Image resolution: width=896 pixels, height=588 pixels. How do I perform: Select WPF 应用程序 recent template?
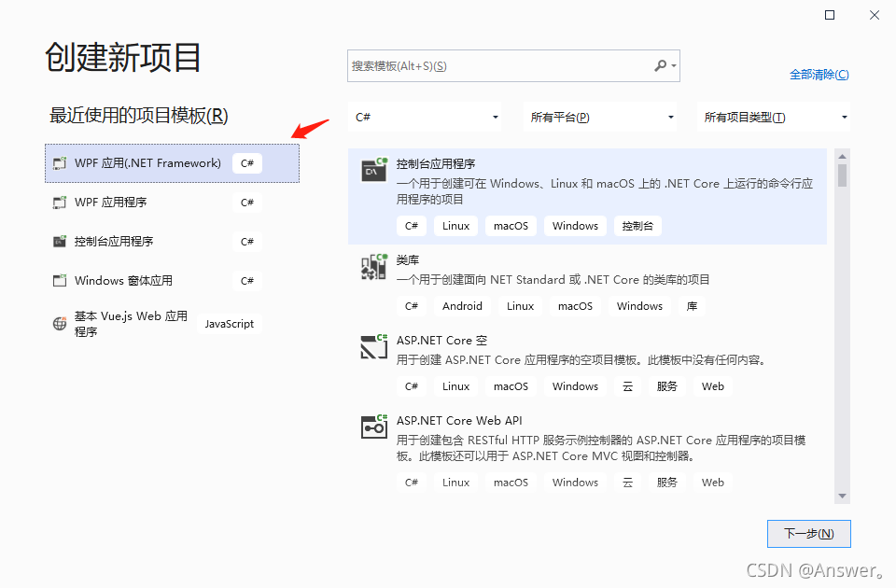click(172, 203)
